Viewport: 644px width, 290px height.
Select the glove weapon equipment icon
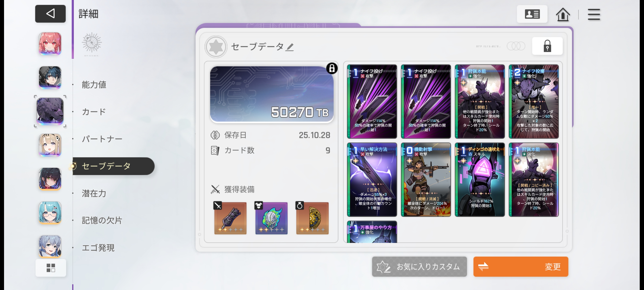[230, 218]
